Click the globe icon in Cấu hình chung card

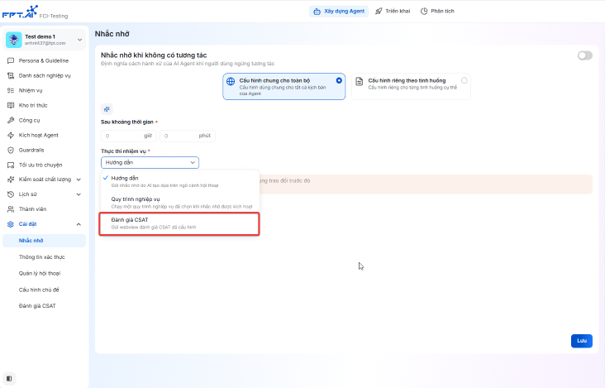pyautogui.click(x=230, y=81)
